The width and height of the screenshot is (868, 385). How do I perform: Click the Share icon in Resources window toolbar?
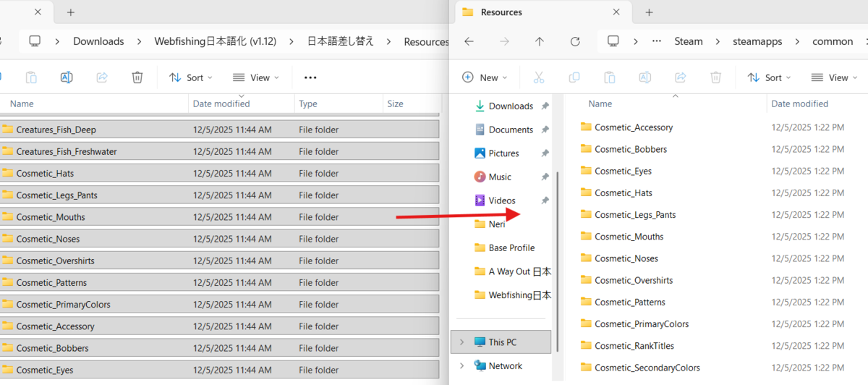[680, 77]
